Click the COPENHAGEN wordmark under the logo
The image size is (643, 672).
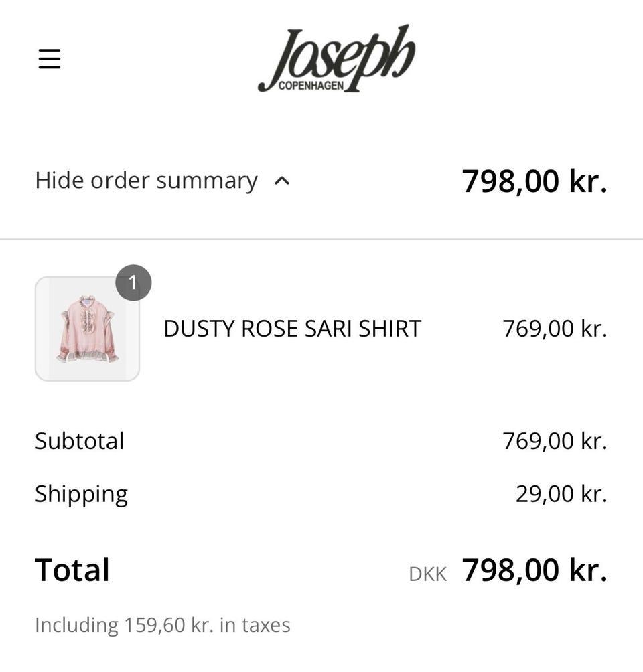(311, 86)
